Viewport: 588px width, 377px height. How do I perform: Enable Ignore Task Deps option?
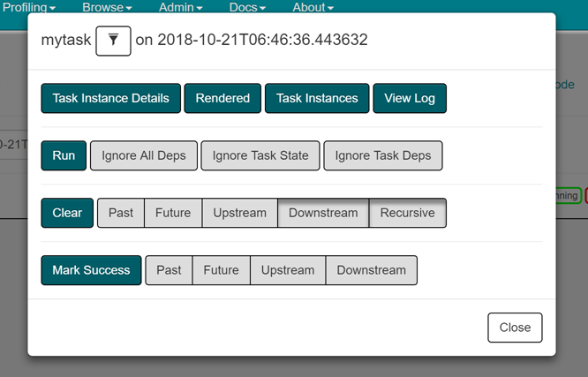click(x=383, y=155)
